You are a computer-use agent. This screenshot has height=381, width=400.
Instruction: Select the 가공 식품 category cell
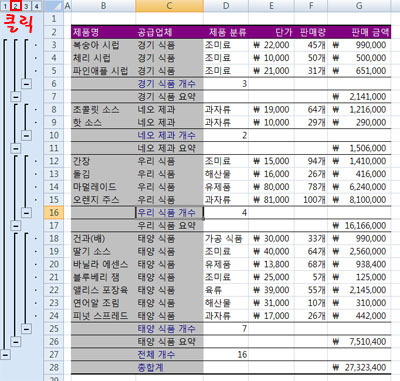[226, 238]
